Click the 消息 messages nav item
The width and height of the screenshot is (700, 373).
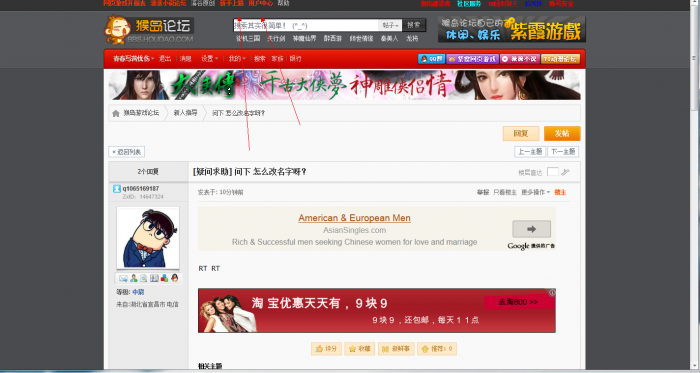(185, 58)
